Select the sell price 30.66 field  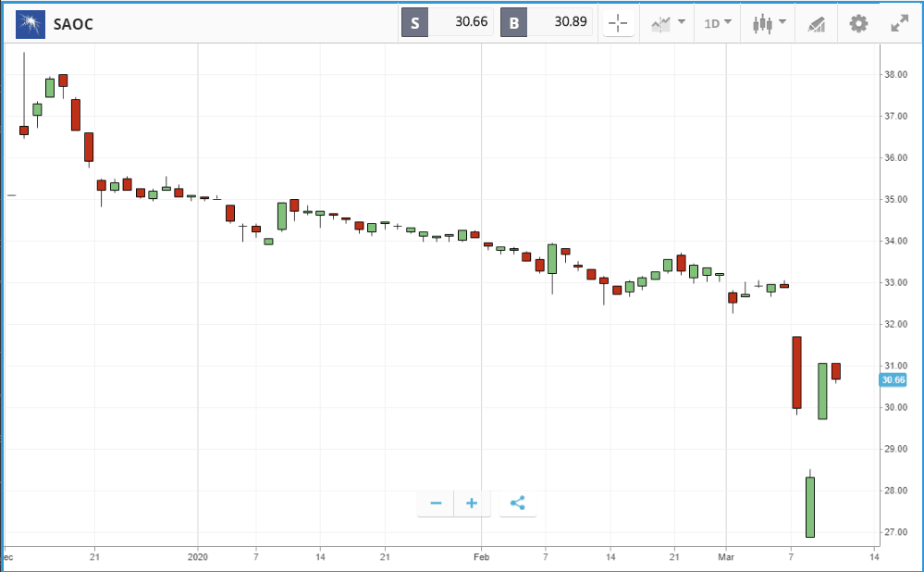click(x=461, y=22)
